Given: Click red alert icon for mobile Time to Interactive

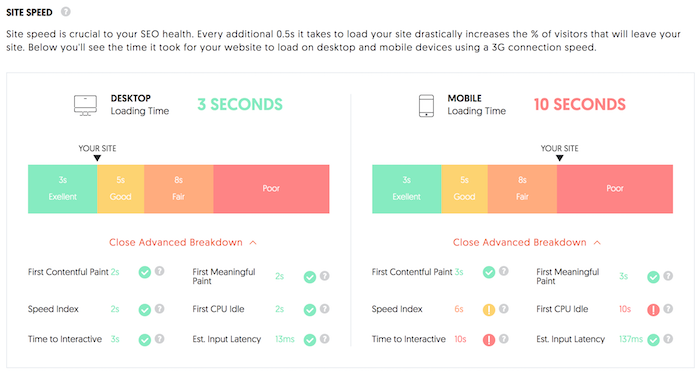Looking at the screenshot, I should 489,340.
